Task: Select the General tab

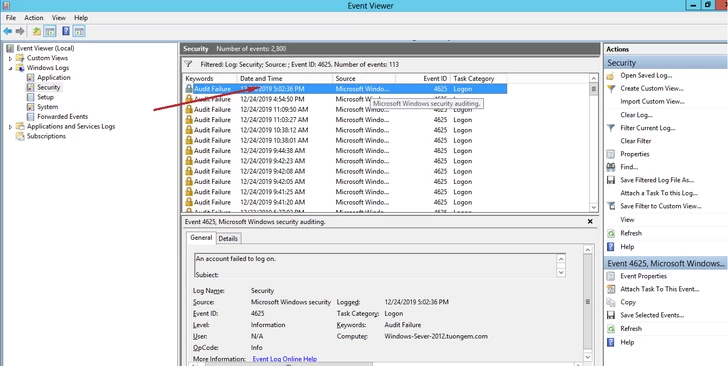Action: coord(201,237)
